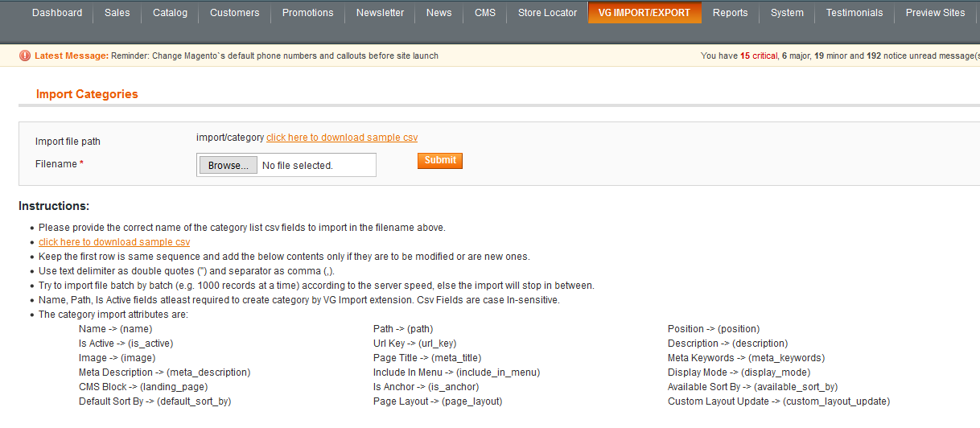
Task: Expand the Catalog menu
Action: click(170, 13)
